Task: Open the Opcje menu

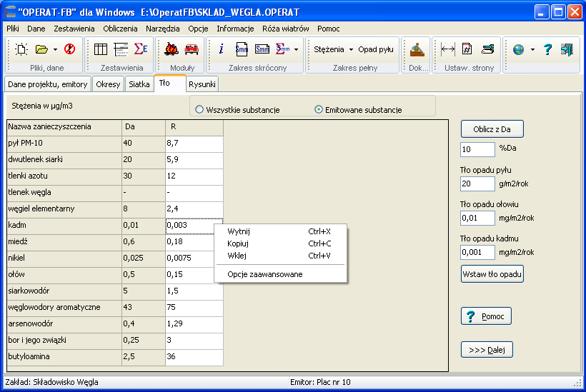Action: (x=198, y=29)
